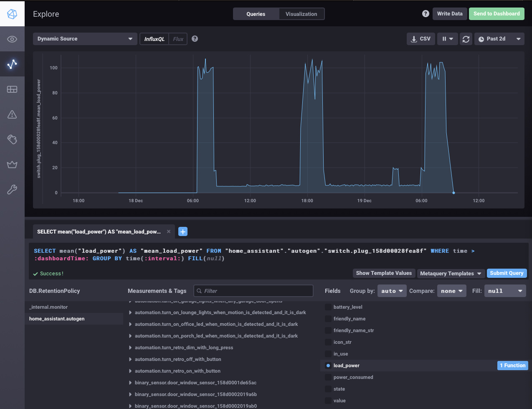
Task: Close the SELECT mean query tab
Action: point(169,231)
